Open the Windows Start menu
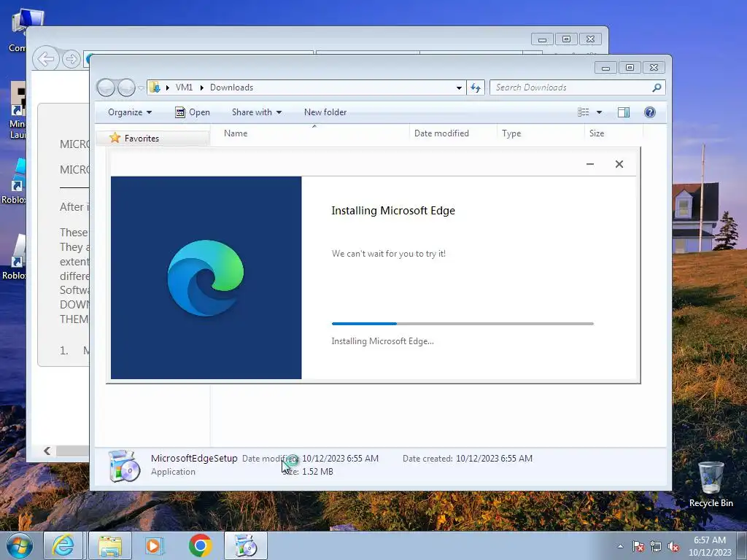The height and width of the screenshot is (560, 747). click(20, 545)
